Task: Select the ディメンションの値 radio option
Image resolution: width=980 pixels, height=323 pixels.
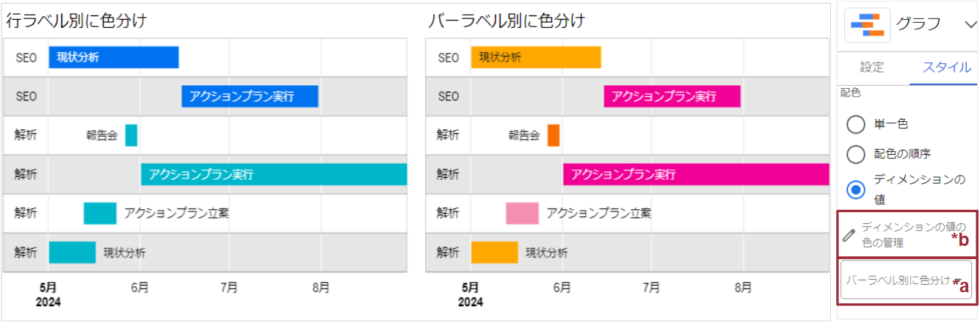Action: coord(855,189)
